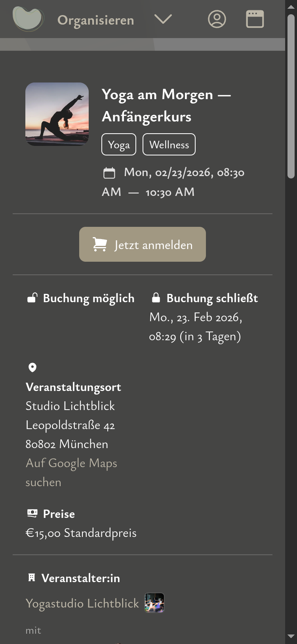Open the Yogastudio Lichtblick organizer link
Screen dimensions: 297x644
(x=82, y=603)
